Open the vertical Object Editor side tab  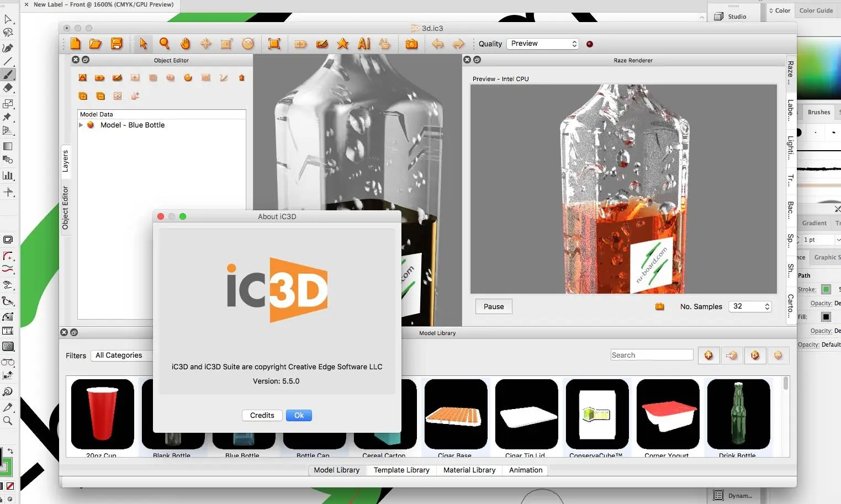pyautogui.click(x=65, y=208)
